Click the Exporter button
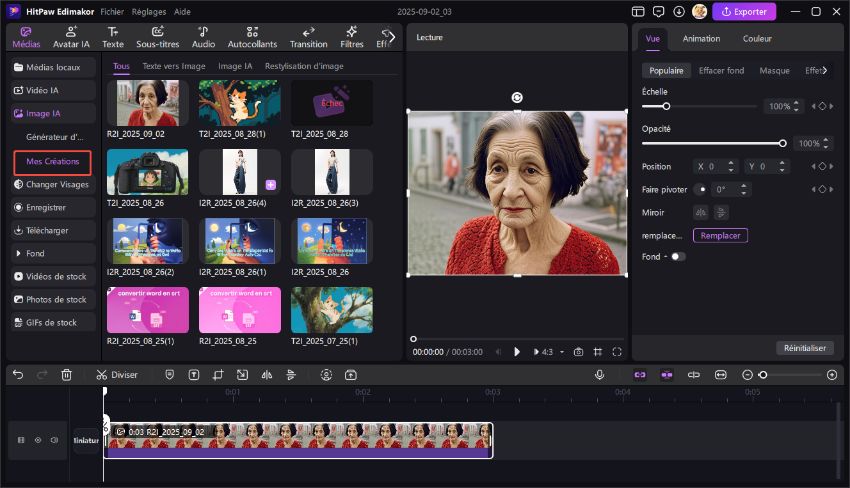 coord(743,11)
